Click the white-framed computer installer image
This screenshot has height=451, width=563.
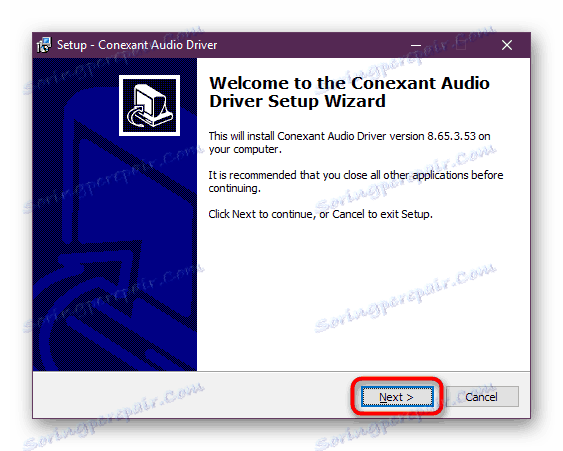(x=149, y=105)
